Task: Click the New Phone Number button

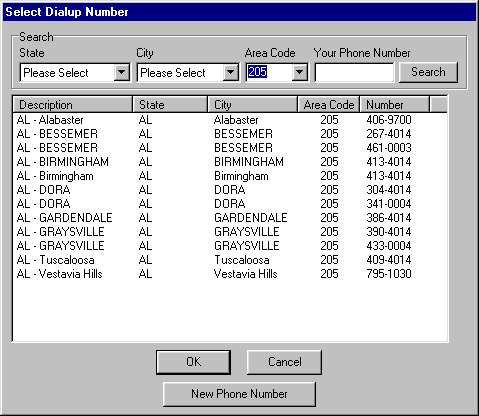Action: pos(239,394)
